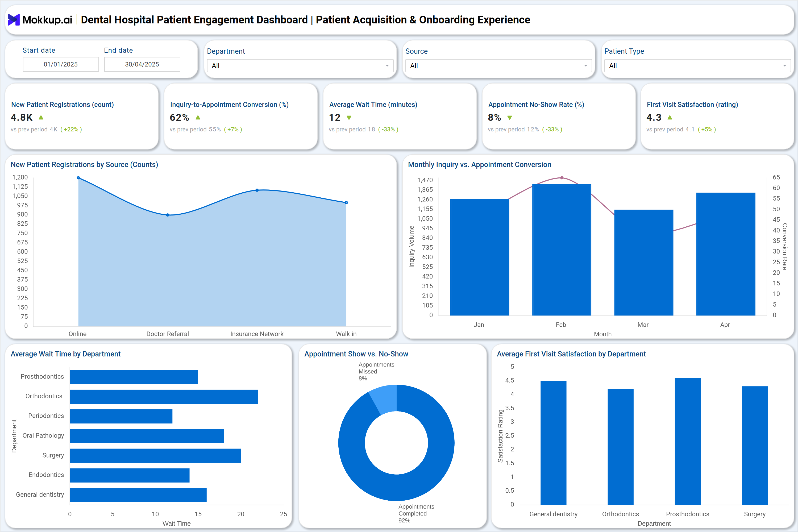The image size is (798, 532).
Task: Open the Source filter dropdown
Action: [x=498, y=66]
